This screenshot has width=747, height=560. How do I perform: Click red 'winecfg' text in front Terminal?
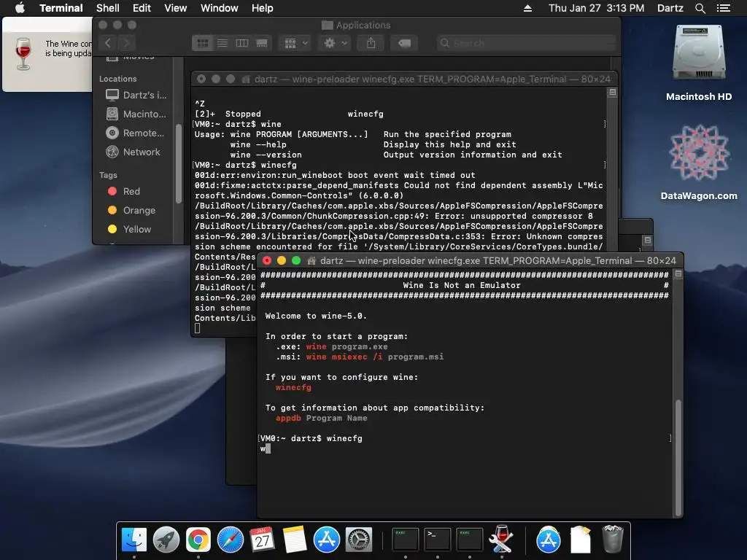[x=293, y=387]
